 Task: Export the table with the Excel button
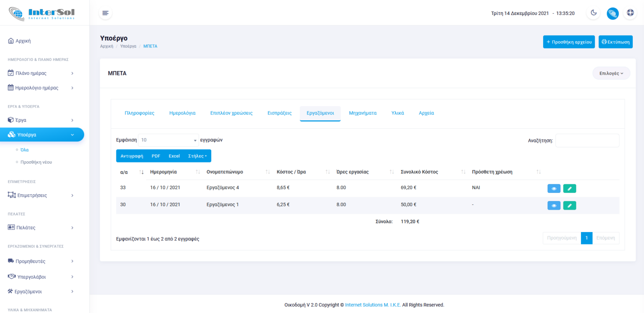coord(174,156)
